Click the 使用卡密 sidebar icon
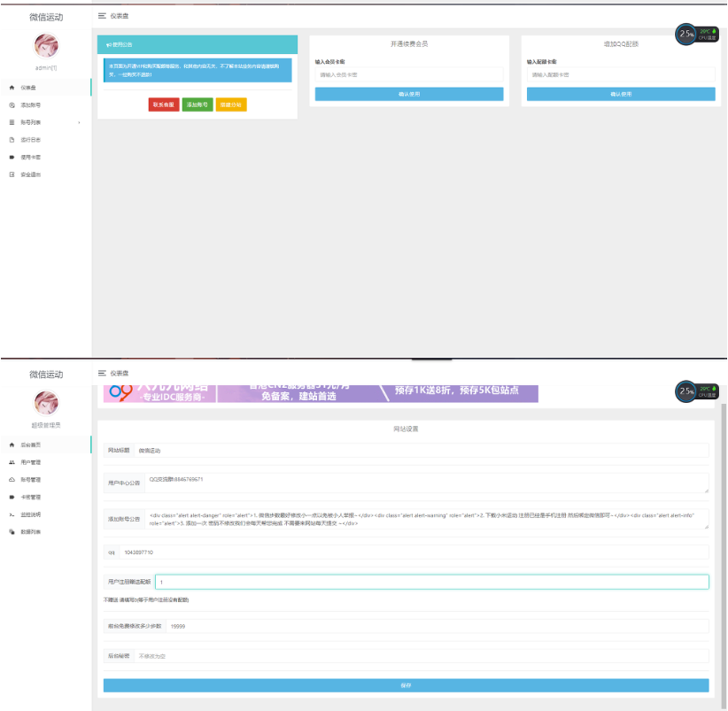Image resolution: width=728 pixels, height=711 pixels. pos(12,157)
